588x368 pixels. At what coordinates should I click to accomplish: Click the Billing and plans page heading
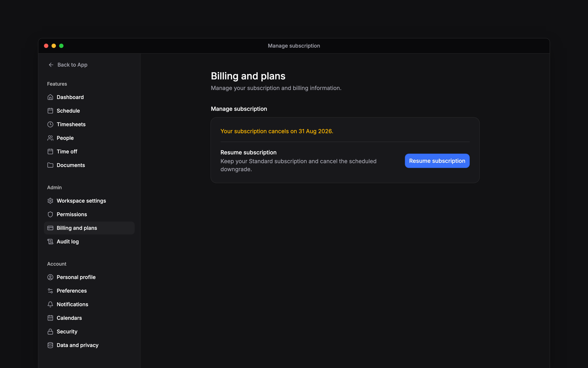pyautogui.click(x=248, y=76)
